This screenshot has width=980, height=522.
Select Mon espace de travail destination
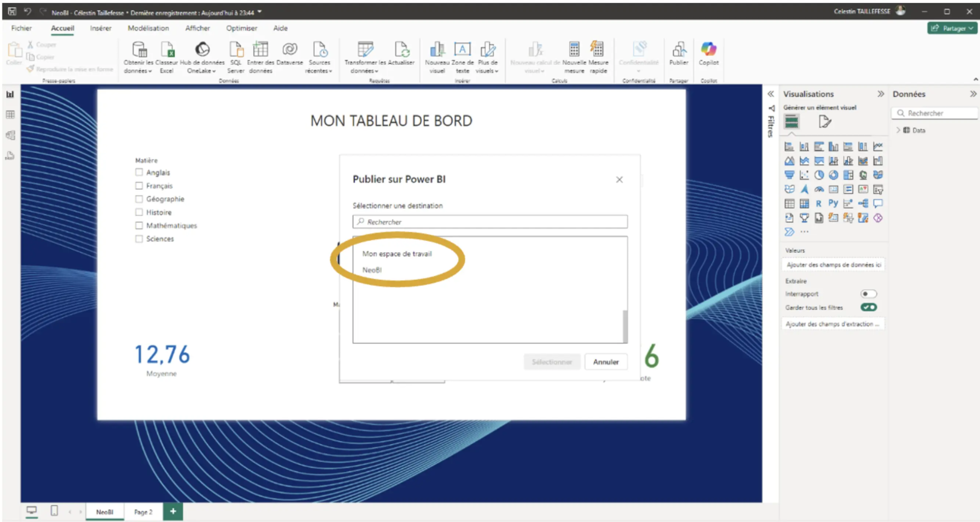click(397, 254)
